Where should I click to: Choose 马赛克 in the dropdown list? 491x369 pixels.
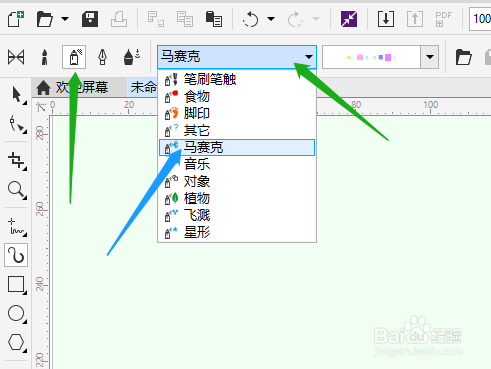tap(237, 147)
